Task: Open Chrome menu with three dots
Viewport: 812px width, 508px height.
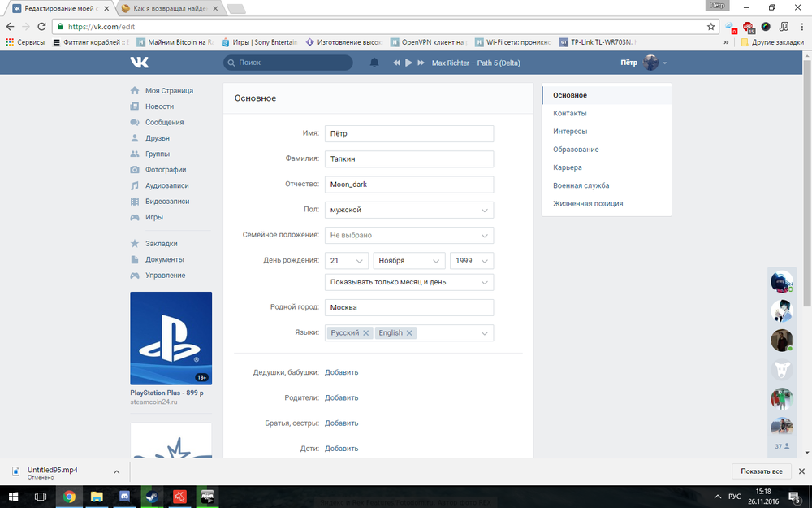Action: pyautogui.click(x=801, y=27)
